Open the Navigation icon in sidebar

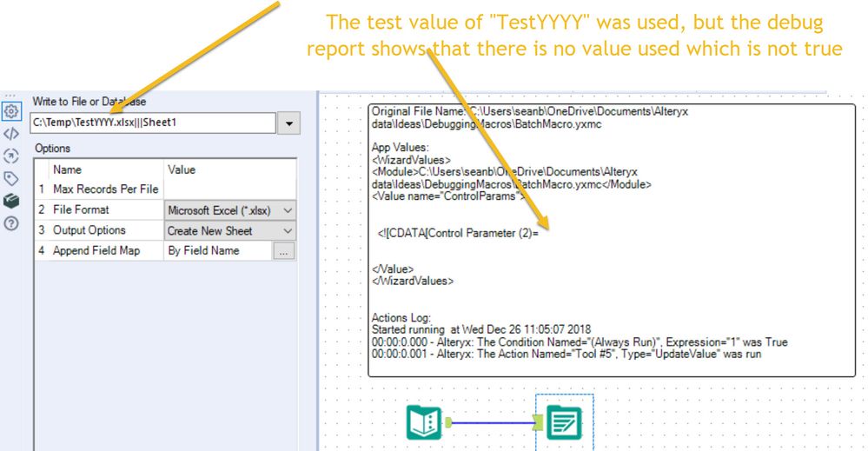(11, 156)
